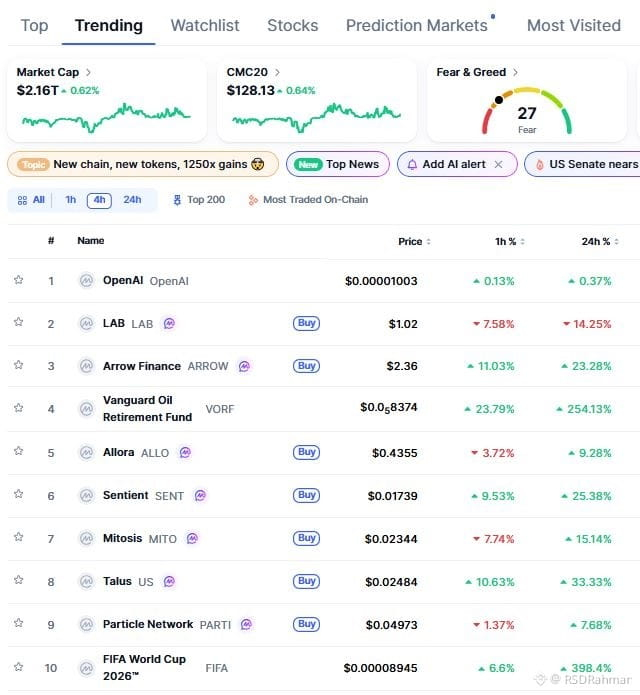This screenshot has width=640, height=695.
Task: Click the FIFA World Cup 2026 logo
Action: click(86, 668)
